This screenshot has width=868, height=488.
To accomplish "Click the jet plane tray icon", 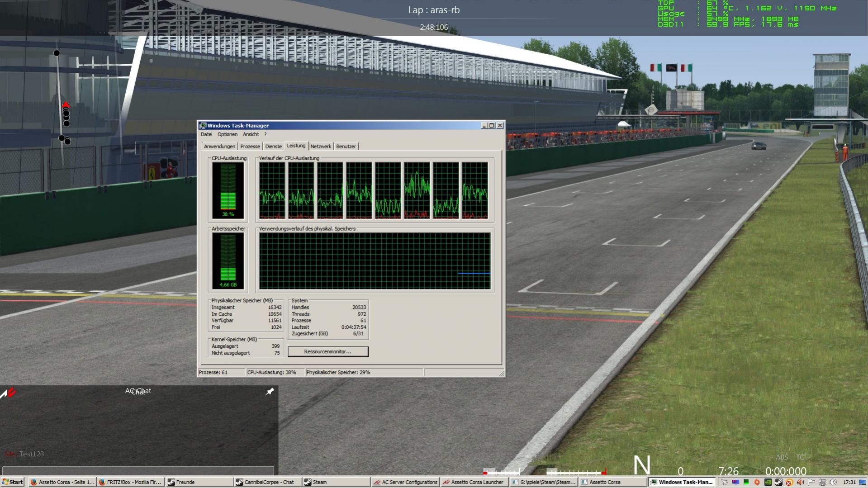I will [x=724, y=482].
